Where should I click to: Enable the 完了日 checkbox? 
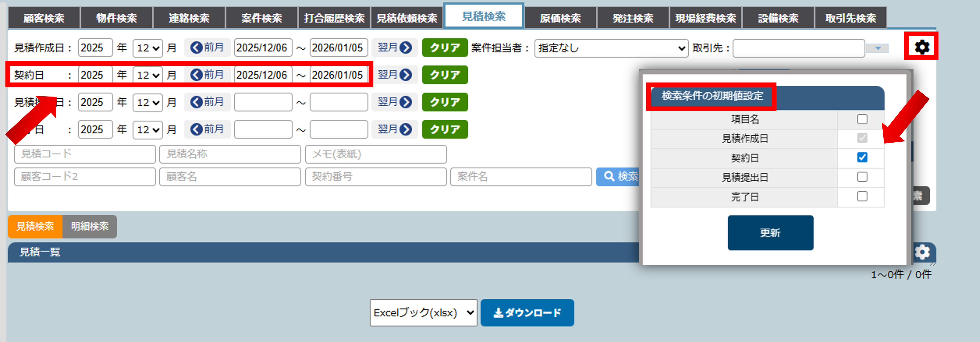click(862, 196)
